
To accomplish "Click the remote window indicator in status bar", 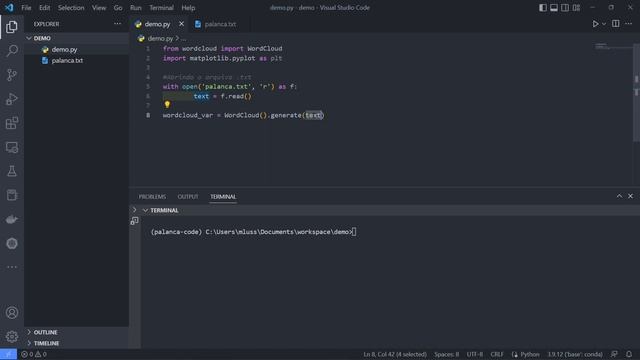I will [x=8, y=354].
